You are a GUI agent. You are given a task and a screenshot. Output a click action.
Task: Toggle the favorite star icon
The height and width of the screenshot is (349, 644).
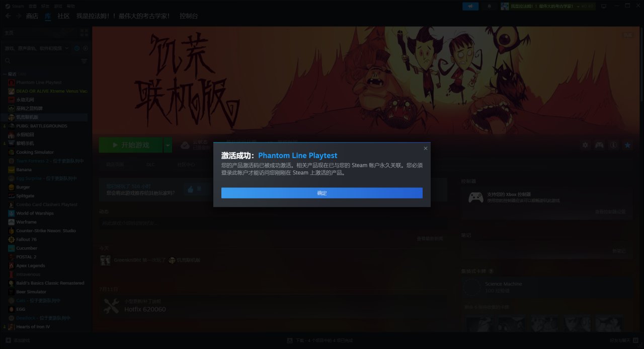coord(627,145)
